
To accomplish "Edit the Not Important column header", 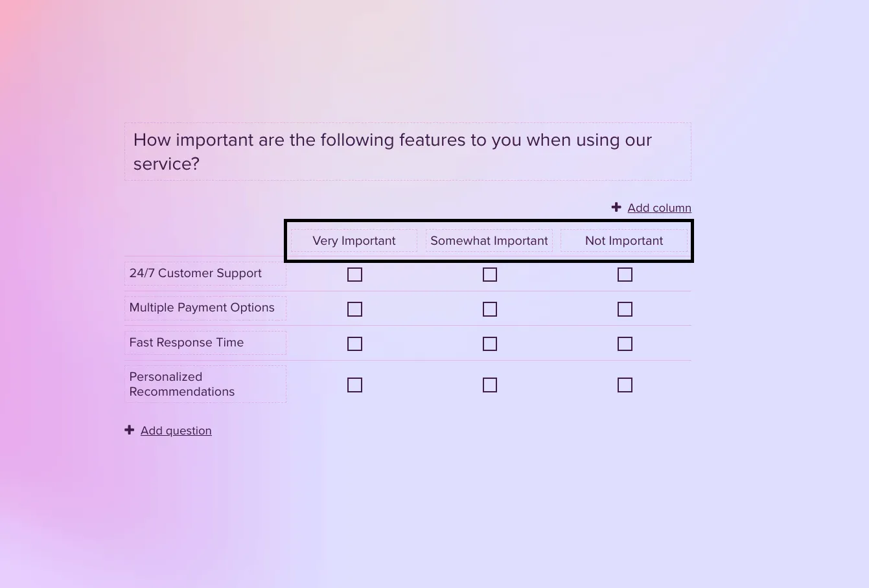I will [624, 241].
